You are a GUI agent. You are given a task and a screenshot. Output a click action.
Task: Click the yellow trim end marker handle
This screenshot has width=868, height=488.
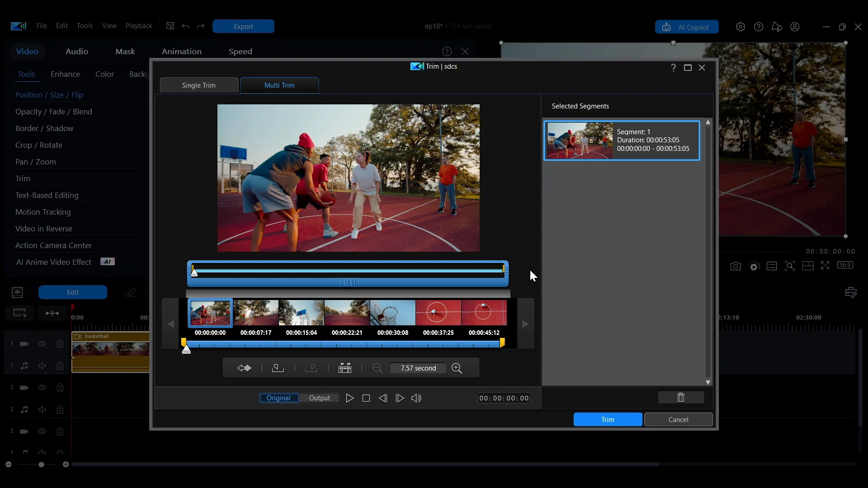point(502,343)
